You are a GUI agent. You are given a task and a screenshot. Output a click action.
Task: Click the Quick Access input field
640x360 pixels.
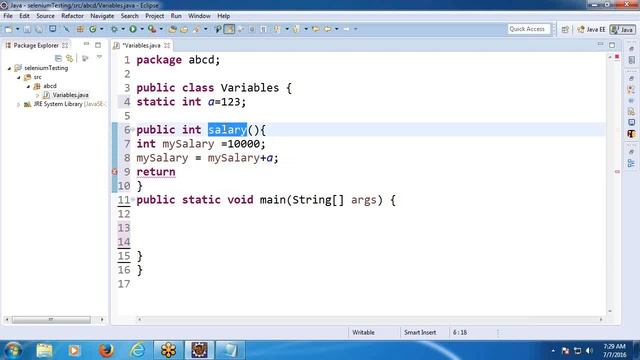point(529,29)
